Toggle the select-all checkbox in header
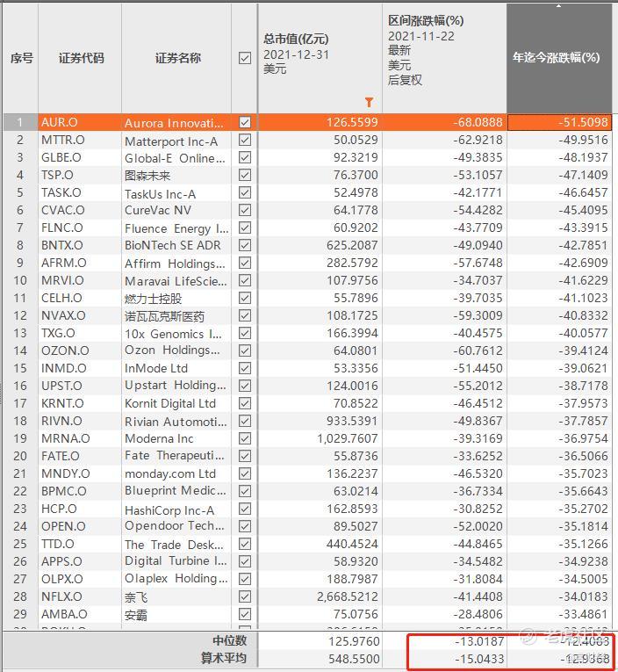This screenshot has height=672, width=618. coord(245,58)
